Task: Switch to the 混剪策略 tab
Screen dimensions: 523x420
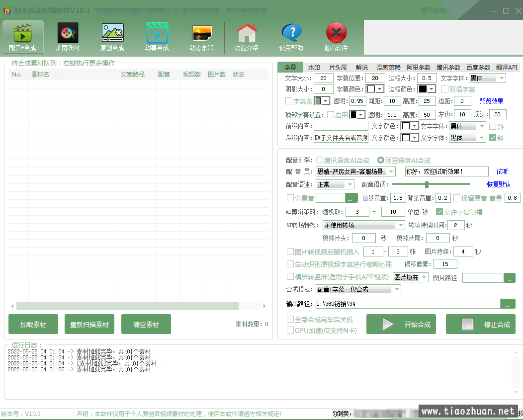Action: (389, 68)
